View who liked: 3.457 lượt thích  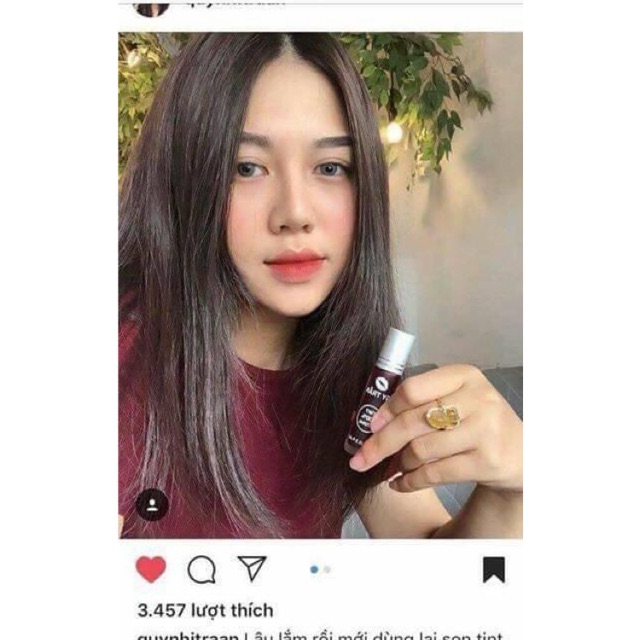pyautogui.click(x=205, y=611)
